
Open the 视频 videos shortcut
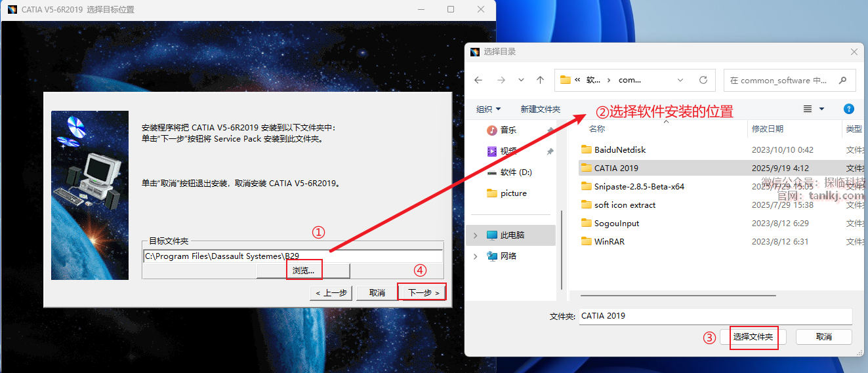(x=508, y=151)
